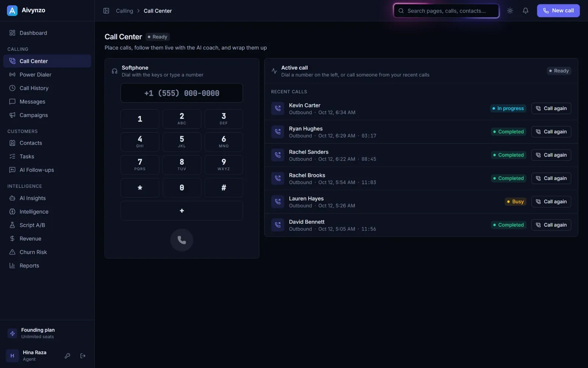Open AI Follow-ups
This screenshot has height=368, width=588.
[47, 170]
